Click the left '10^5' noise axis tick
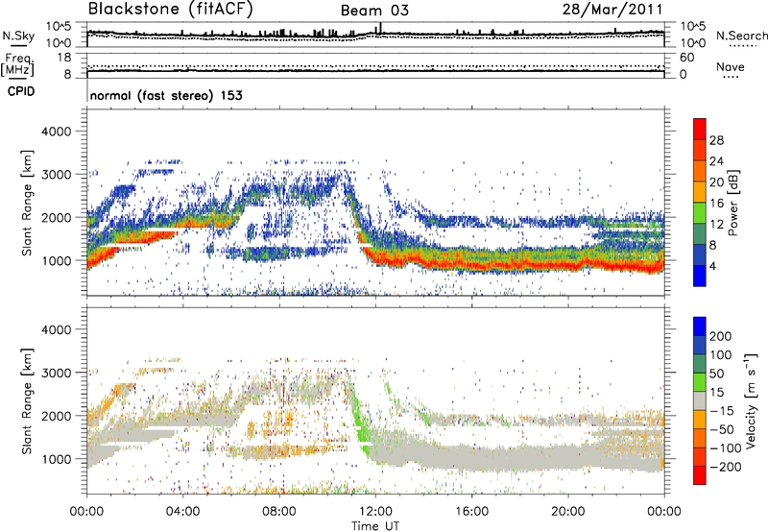 59,27
